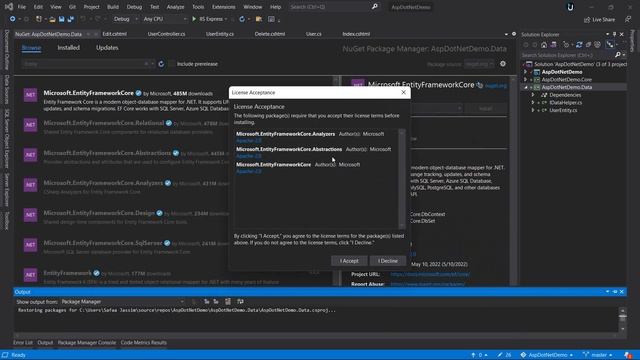The height and width of the screenshot is (360, 640).
Task: Switch to the Installed tab
Action: (x=69, y=48)
